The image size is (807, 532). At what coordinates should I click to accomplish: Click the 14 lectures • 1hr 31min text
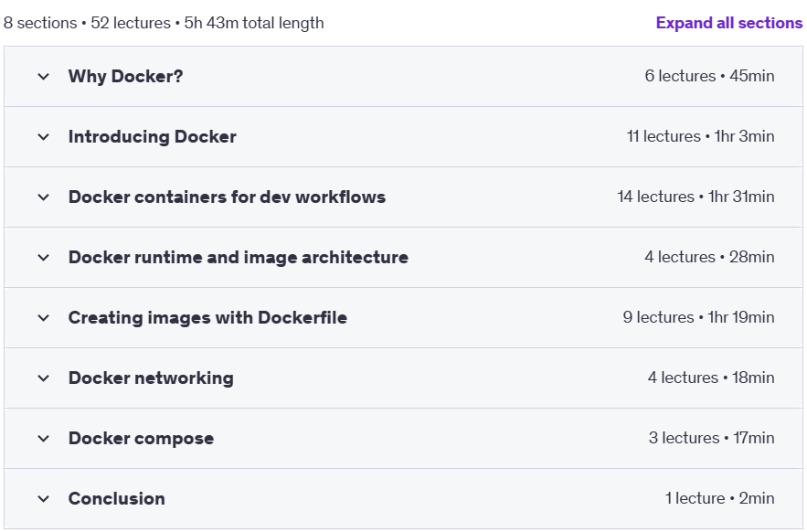(x=696, y=197)
